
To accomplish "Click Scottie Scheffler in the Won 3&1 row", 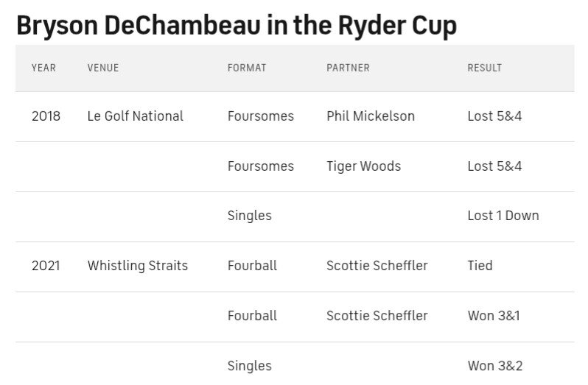I will [x=377, y=316].
